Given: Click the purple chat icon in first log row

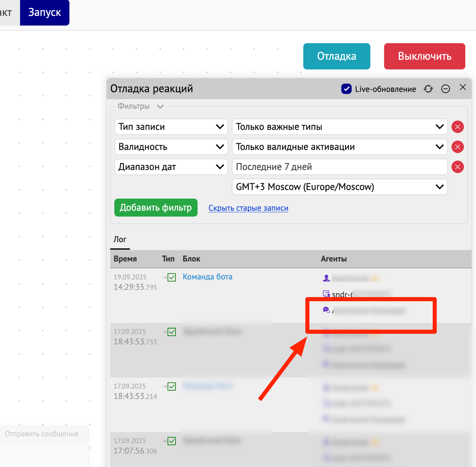Looking at the screenshot, I should tap(326, 310).
